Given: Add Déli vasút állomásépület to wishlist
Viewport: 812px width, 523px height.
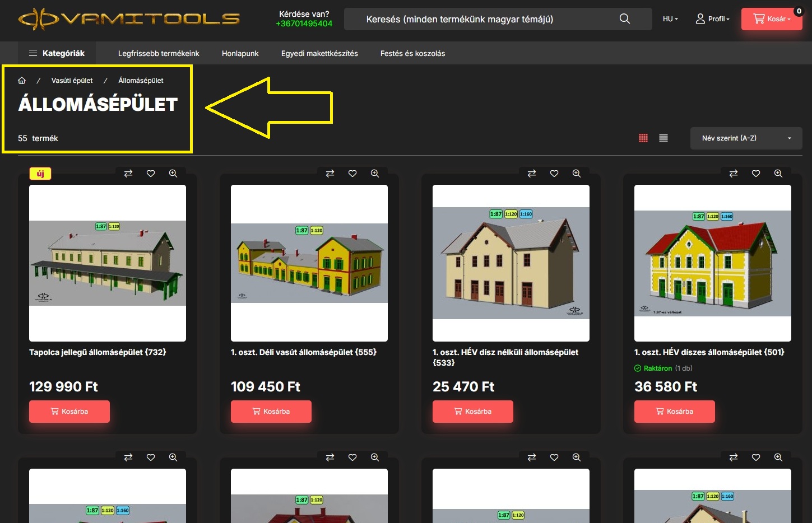Looking at the screenshot, I should [x=352, y=174].
